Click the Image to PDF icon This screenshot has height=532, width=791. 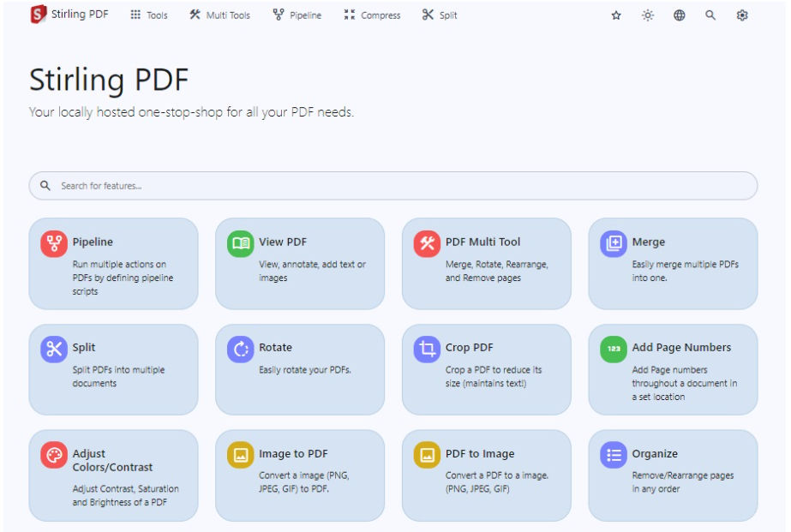[x=241, y=455]
